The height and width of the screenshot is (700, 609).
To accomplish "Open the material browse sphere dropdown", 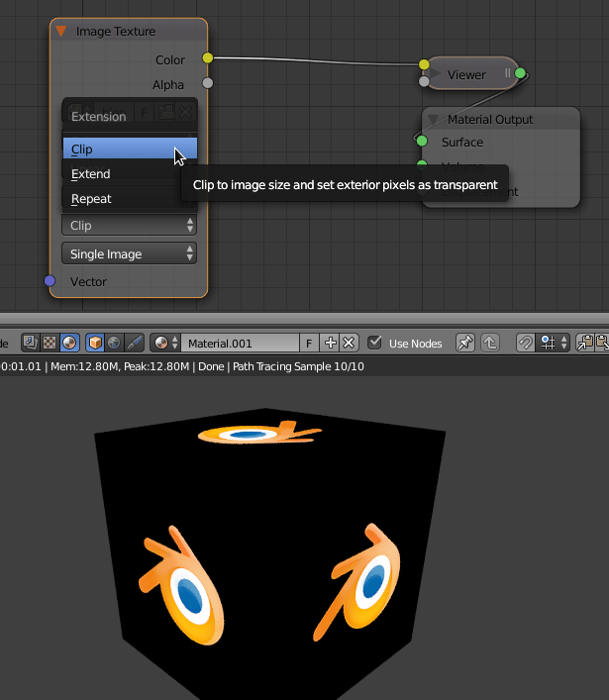I will 165,343.
